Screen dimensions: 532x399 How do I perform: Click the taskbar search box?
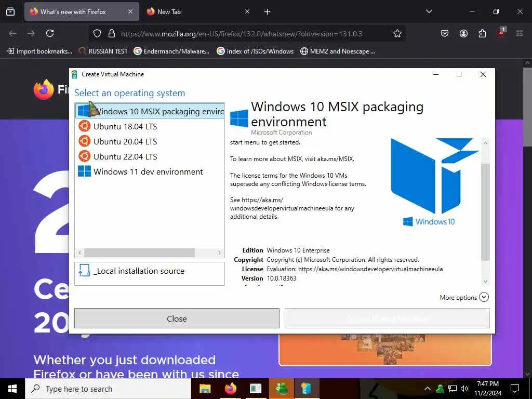coord(108,389)
